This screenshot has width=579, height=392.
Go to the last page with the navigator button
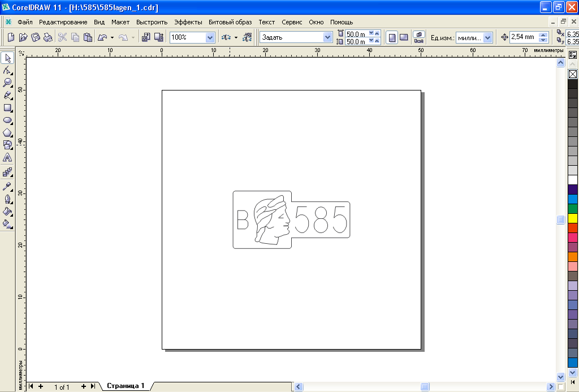point(93,386)
